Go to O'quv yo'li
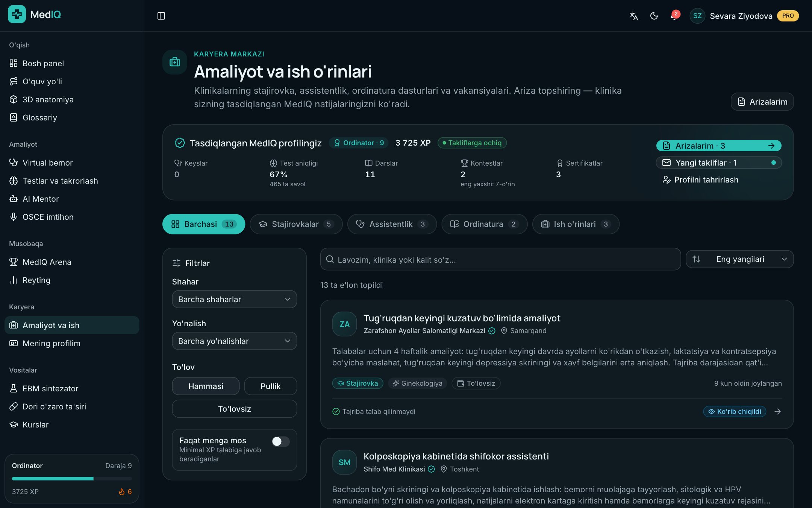The image size is (812, 508). point(72,81)
